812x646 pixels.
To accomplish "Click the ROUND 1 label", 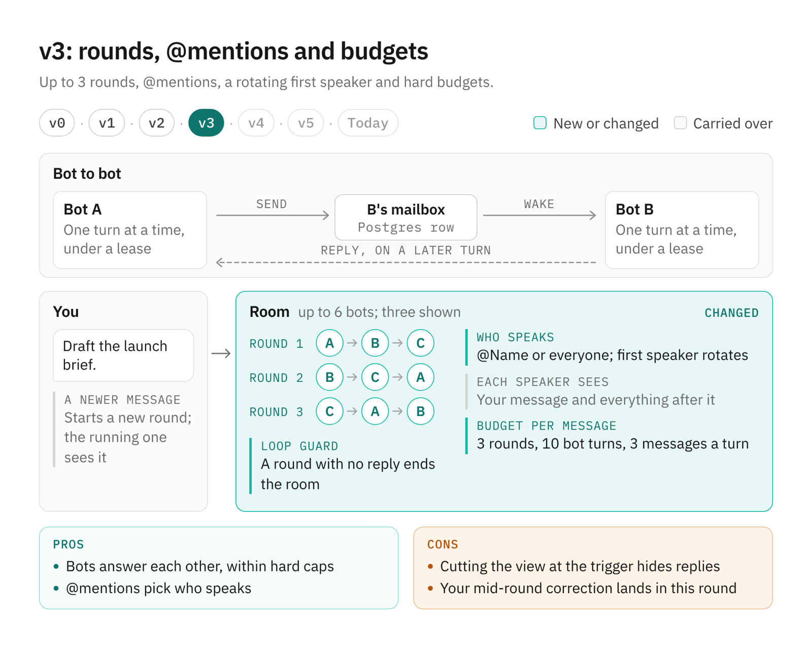I will 277,344.
